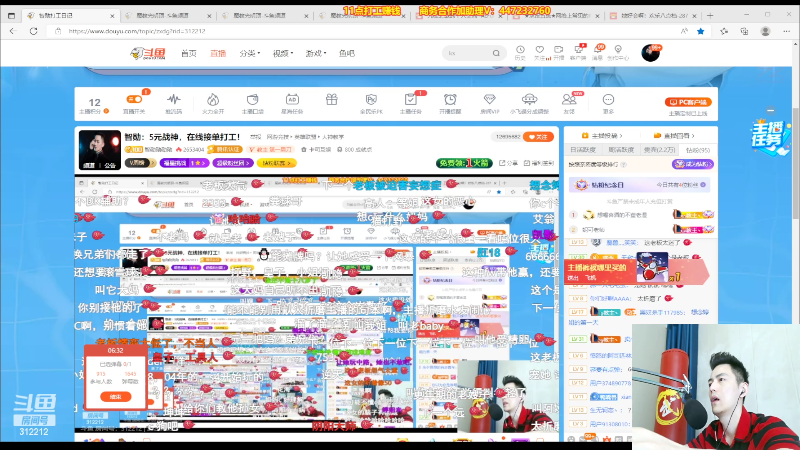
Task: Click the blue favorites star in address bar
Action: pos(701,31)
